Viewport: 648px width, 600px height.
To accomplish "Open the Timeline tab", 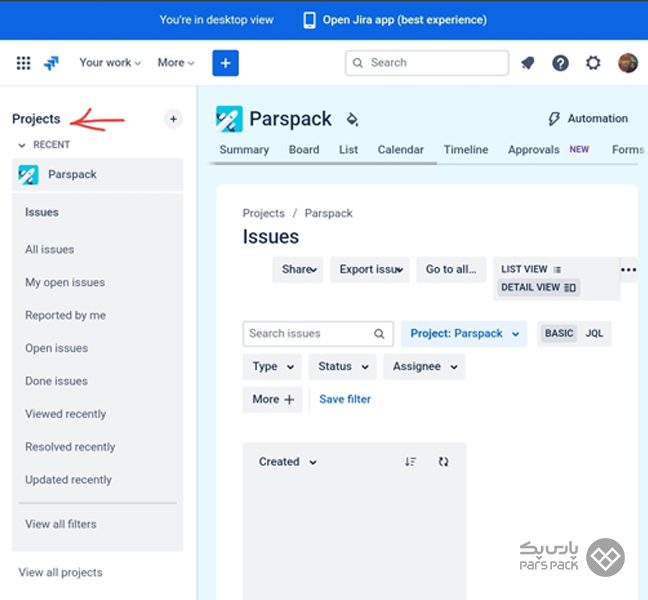I will [466, 150].
